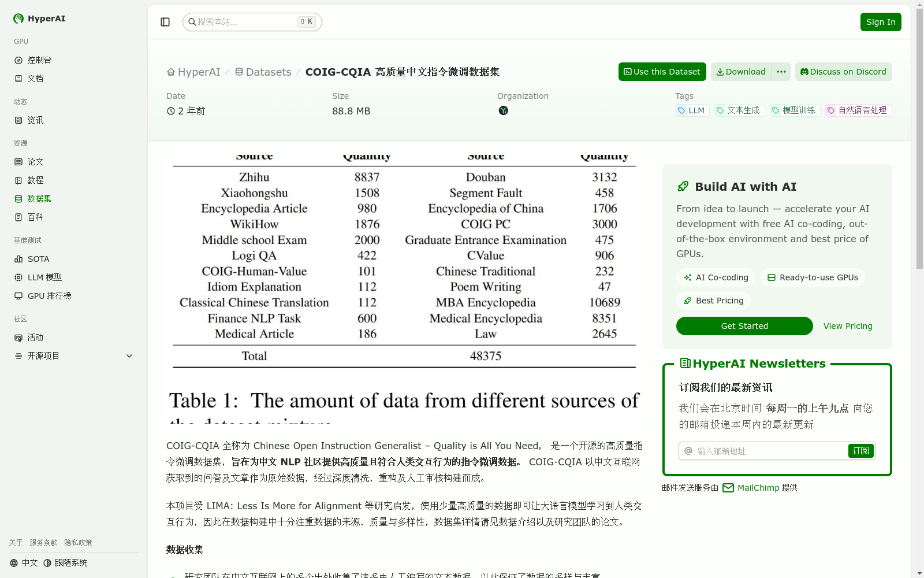
Task: Open the 中文 language selector
Action: pyautogui.click(x=24, y=563)
